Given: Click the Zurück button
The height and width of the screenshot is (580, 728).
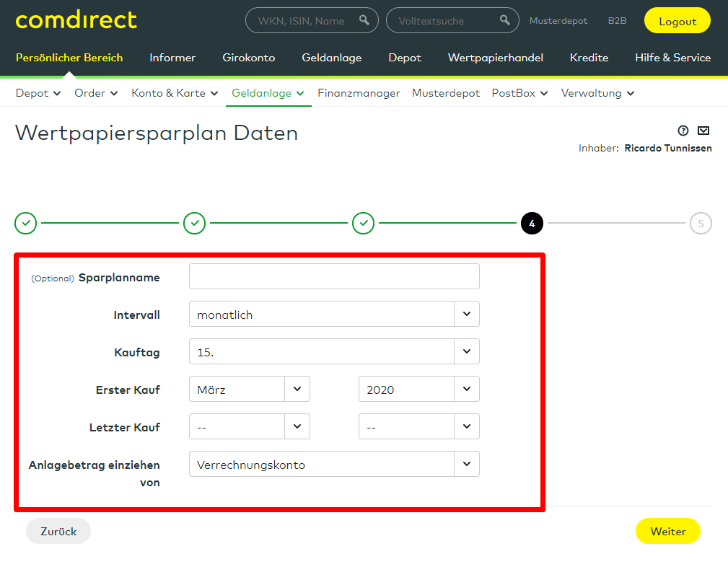Looking at the screenshot, I should (x=58, y=531).
